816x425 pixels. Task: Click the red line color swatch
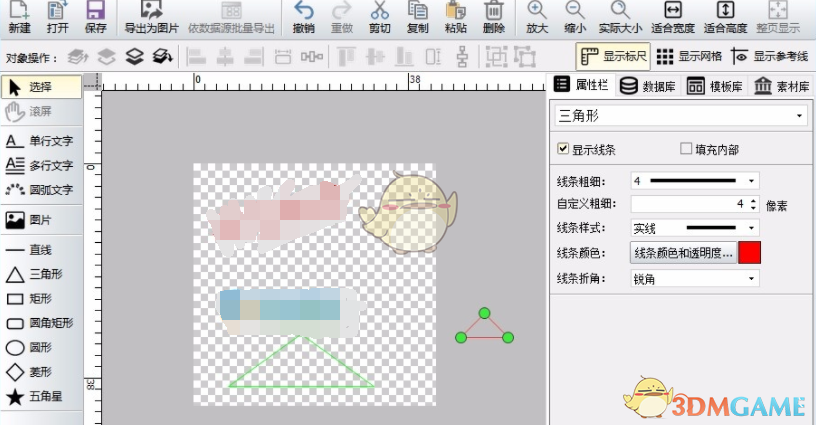coord(750,254)
